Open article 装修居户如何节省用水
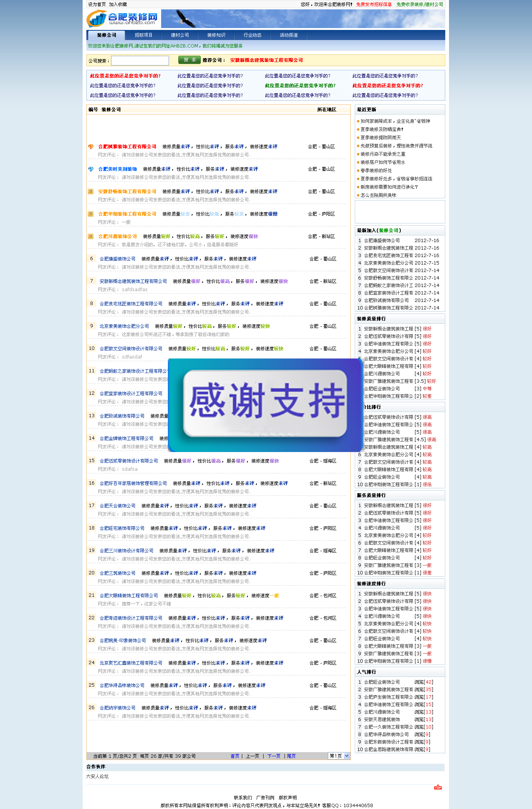Screen dimensions: 532x809 [x=383, y=162]
